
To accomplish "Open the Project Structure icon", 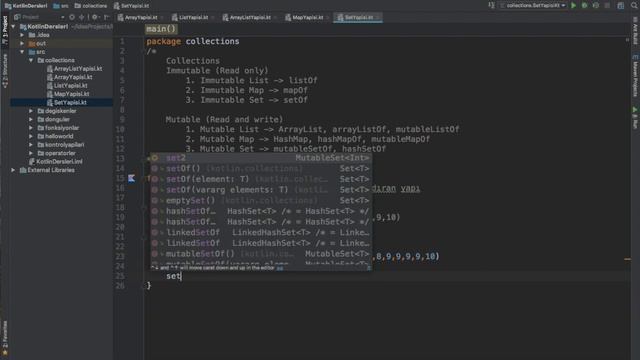I will coord(620,6).
